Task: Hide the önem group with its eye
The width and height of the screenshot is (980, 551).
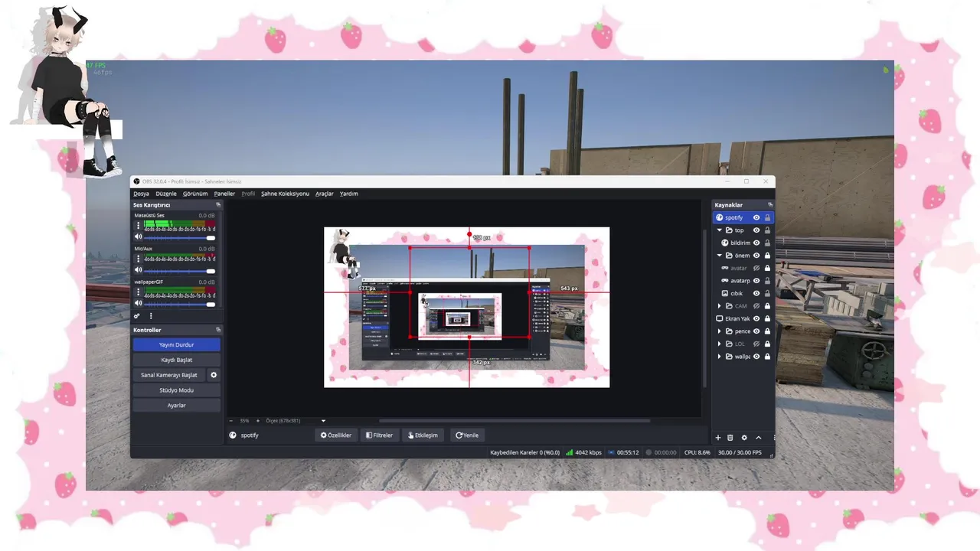Action: [x=756, y=256]
